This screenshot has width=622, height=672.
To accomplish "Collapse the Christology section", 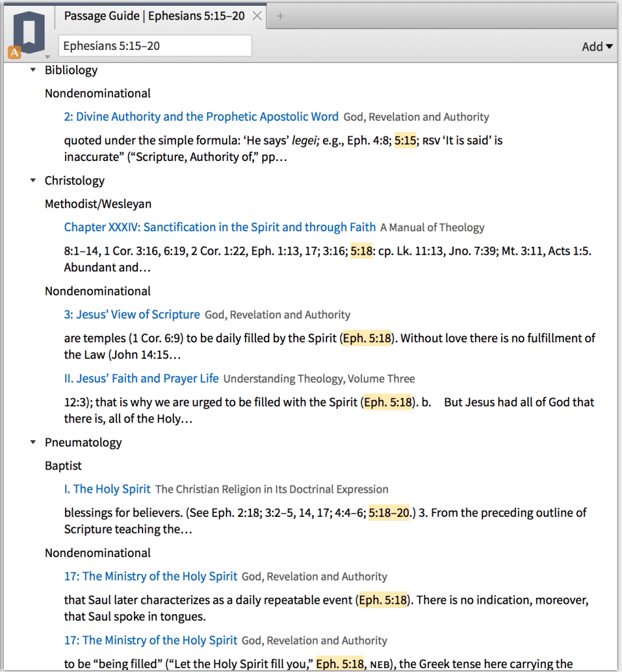I will click(32, 181).
